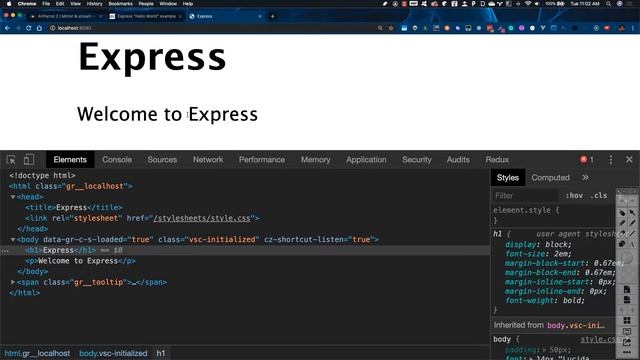The width and height of the screenshot is (640, 360).
Task: Open the Memory tab
Action: point(316,160)
